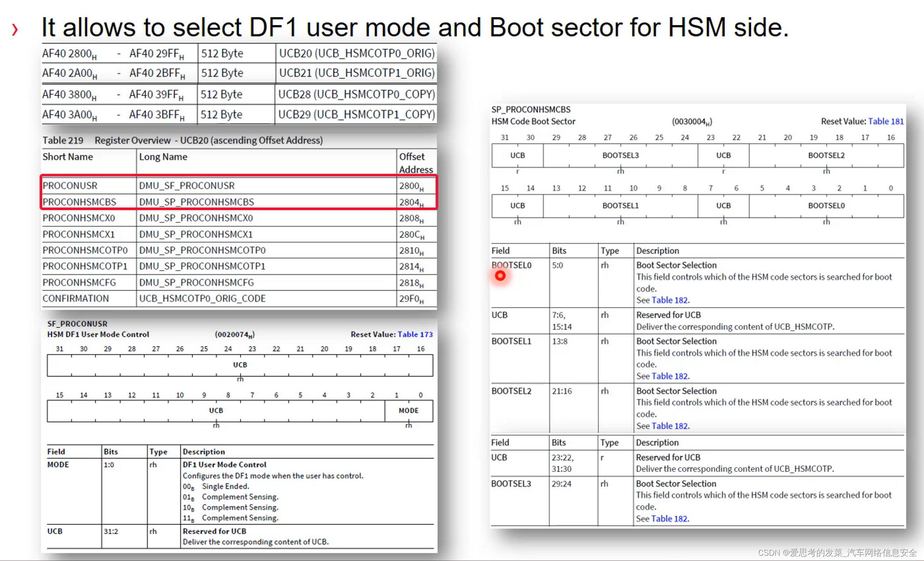Open Table 181 reset value link
This screenshot has height=561, width=924.
point(885,122)
